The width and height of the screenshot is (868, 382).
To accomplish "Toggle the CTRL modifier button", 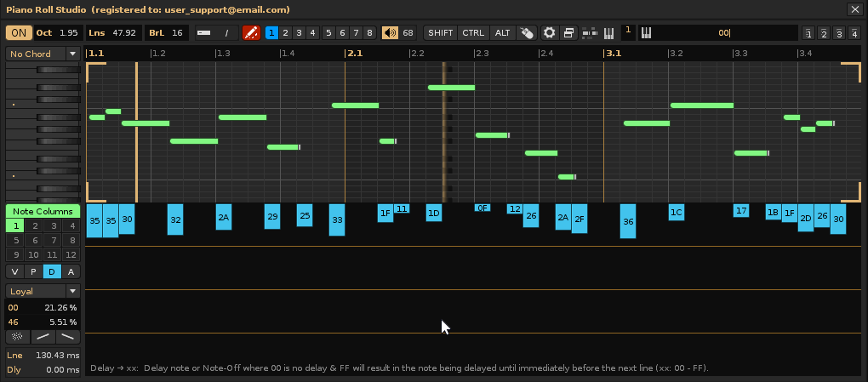I will pos(473,33).
